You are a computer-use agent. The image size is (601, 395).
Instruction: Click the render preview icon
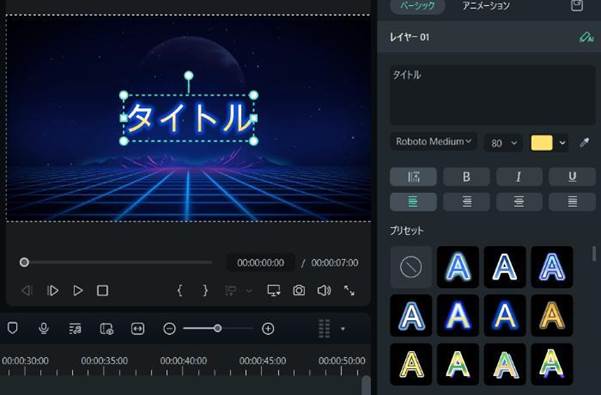(x=107, y=328)
